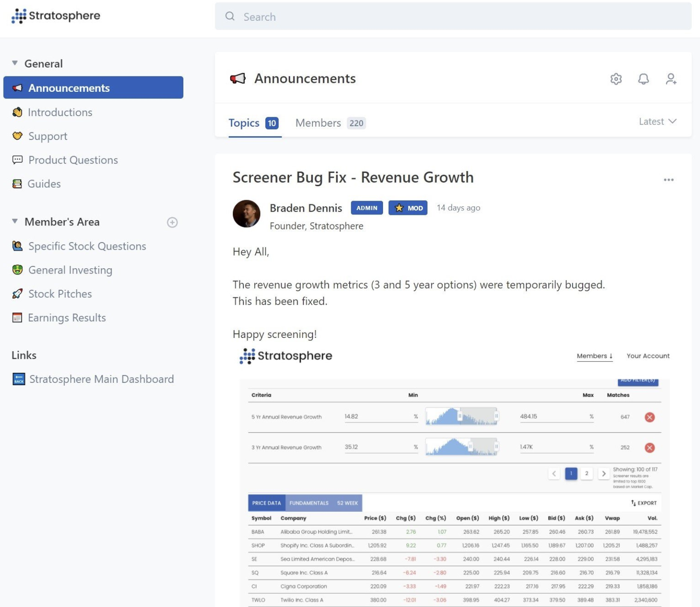The width and height of the screenshot is (700, 607).
Task: Select the PRICE DATA tab
Action: [267, 503]
